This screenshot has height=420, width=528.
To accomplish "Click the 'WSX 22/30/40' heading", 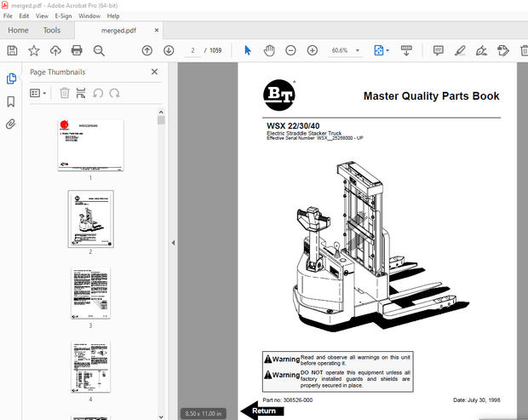I will tap(293, 126).
